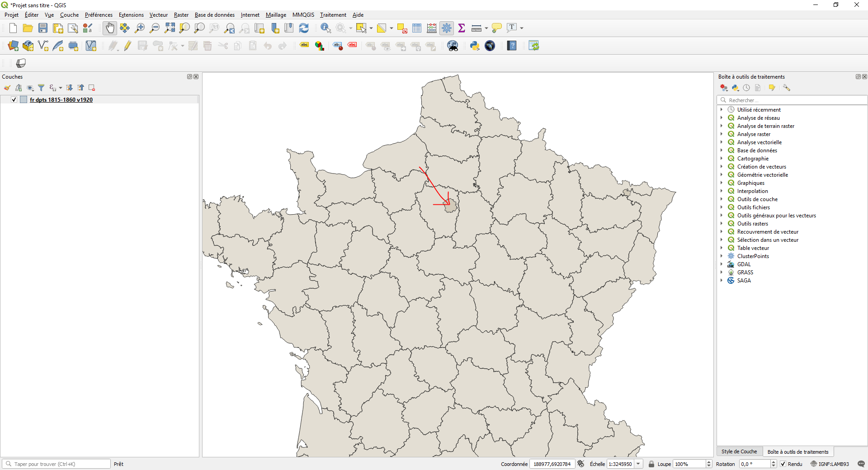Expand the Analyse vectorielle group
The height and width of the screenshot is (470, 868).
(722, 142)
